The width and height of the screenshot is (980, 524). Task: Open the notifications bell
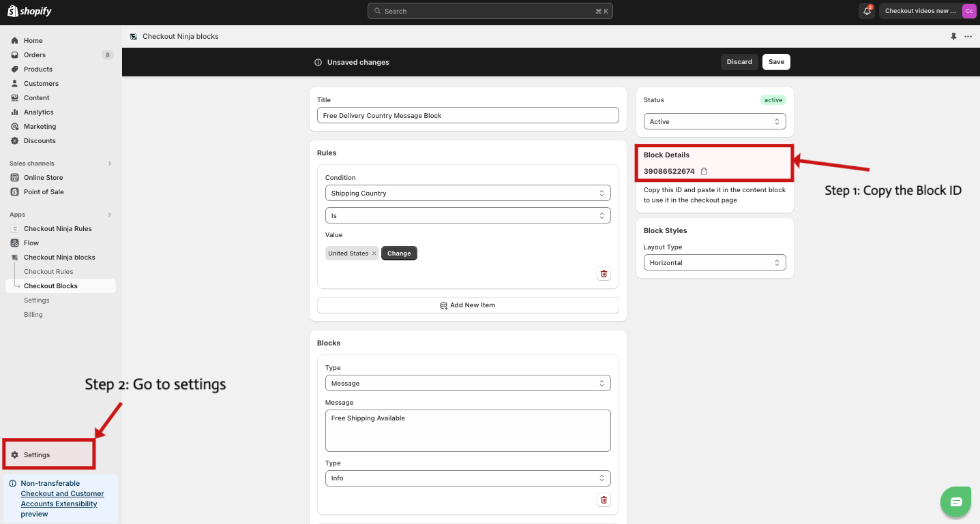[867, 11]
